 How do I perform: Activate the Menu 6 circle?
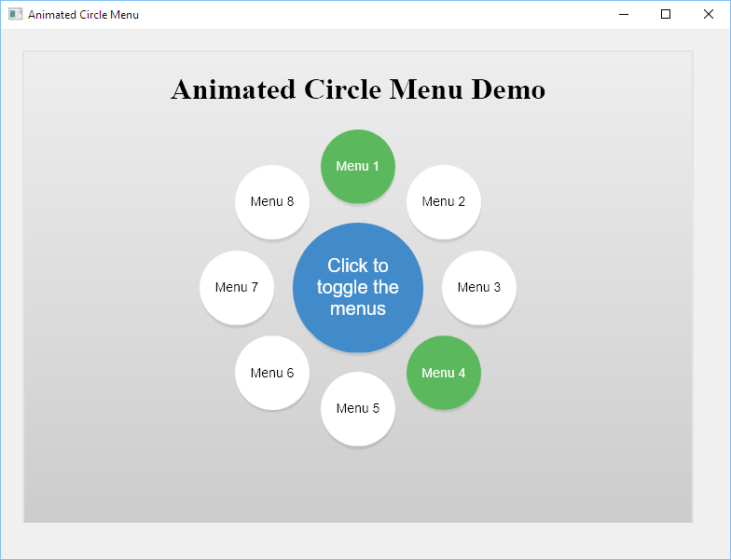tap(272, 373)
